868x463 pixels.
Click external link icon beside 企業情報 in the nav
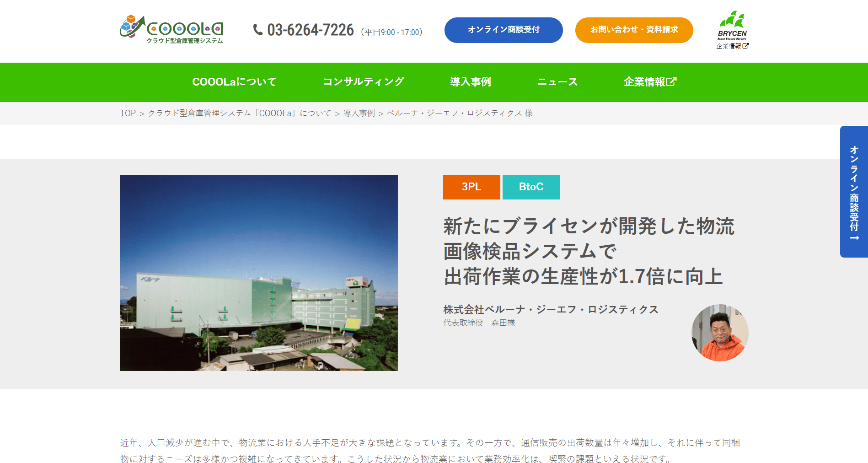click(671, 81)
